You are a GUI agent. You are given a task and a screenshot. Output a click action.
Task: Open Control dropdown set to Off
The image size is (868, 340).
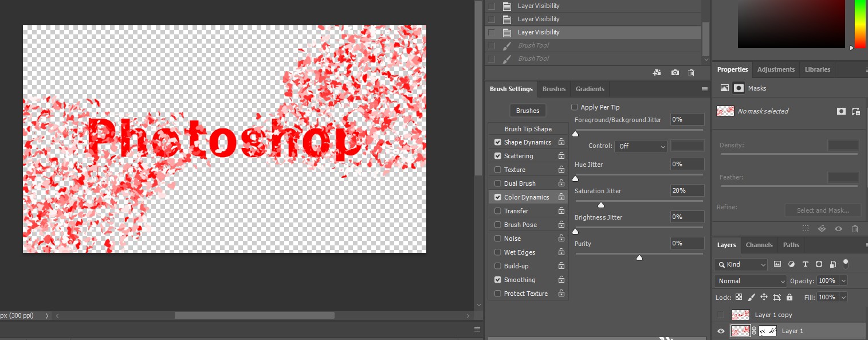(641, 146)
